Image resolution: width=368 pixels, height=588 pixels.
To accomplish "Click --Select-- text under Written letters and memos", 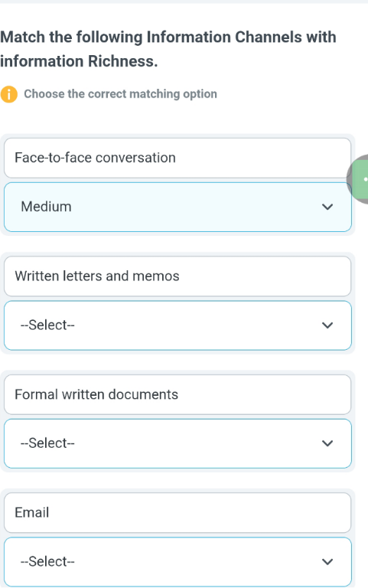I will coord(47,325).
